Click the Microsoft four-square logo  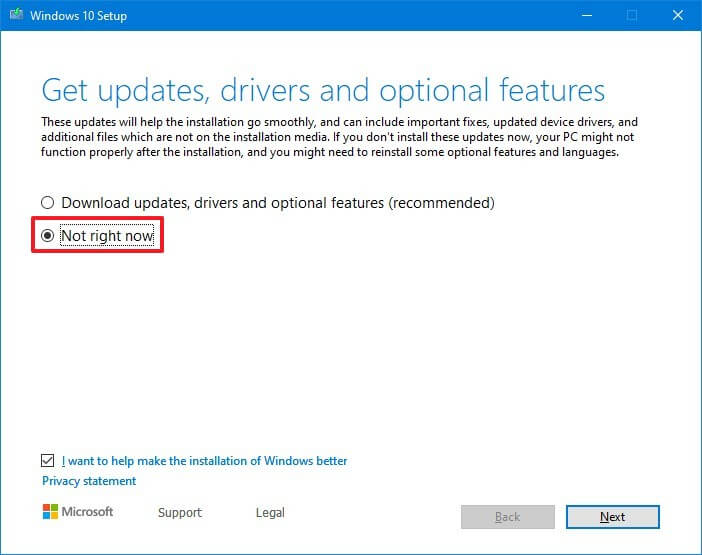pyautogui.click(x=51, y=512)
